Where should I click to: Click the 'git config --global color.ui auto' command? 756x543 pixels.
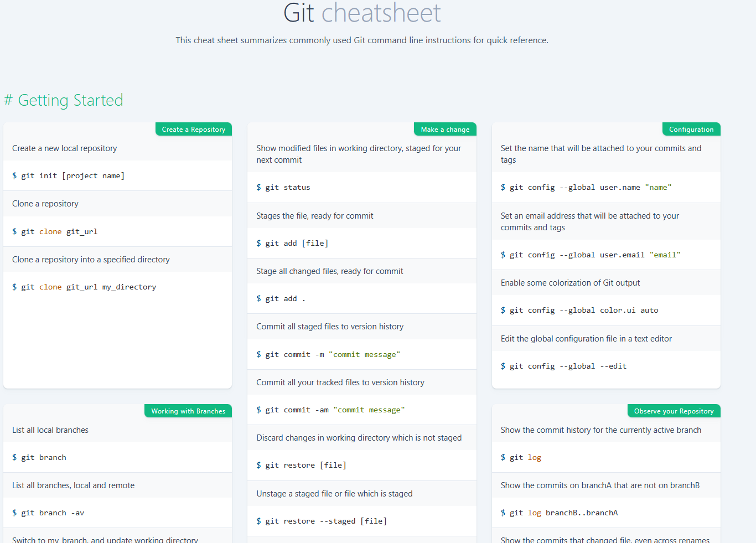[x=579, y=311]
